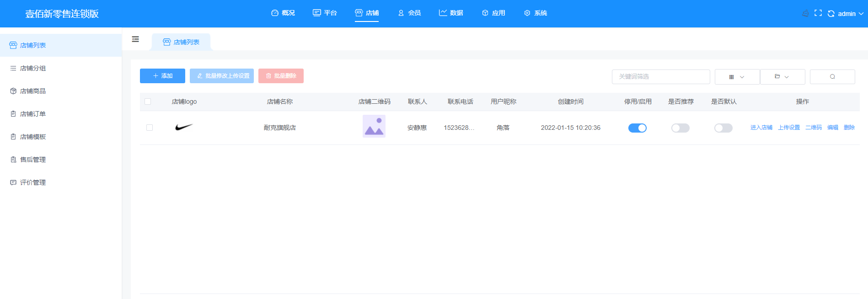This screenshot has width=868, height=299.
Task: Expand the admin user dropdown
Action: pyautogui.click(x=851, y=14)
